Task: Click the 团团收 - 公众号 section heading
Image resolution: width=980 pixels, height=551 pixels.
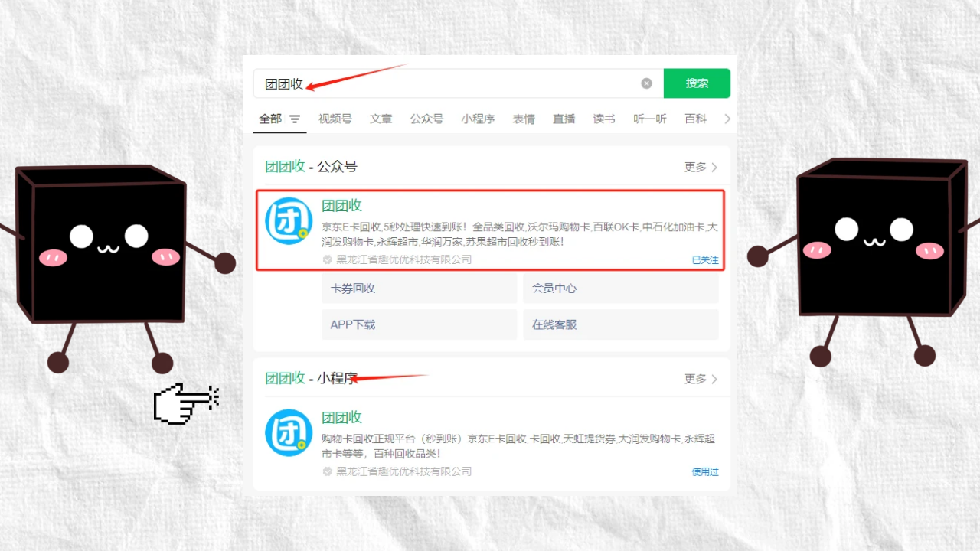Action: coord(311,167)
